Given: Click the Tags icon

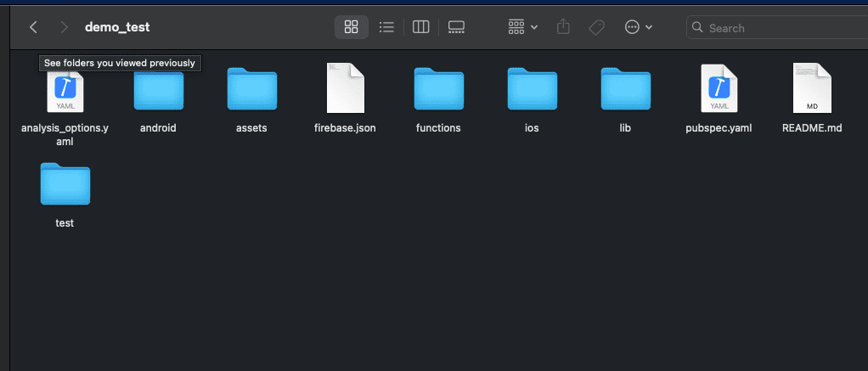Looking at the screenshot, I should pyautogui.click(x=596, y=27).
